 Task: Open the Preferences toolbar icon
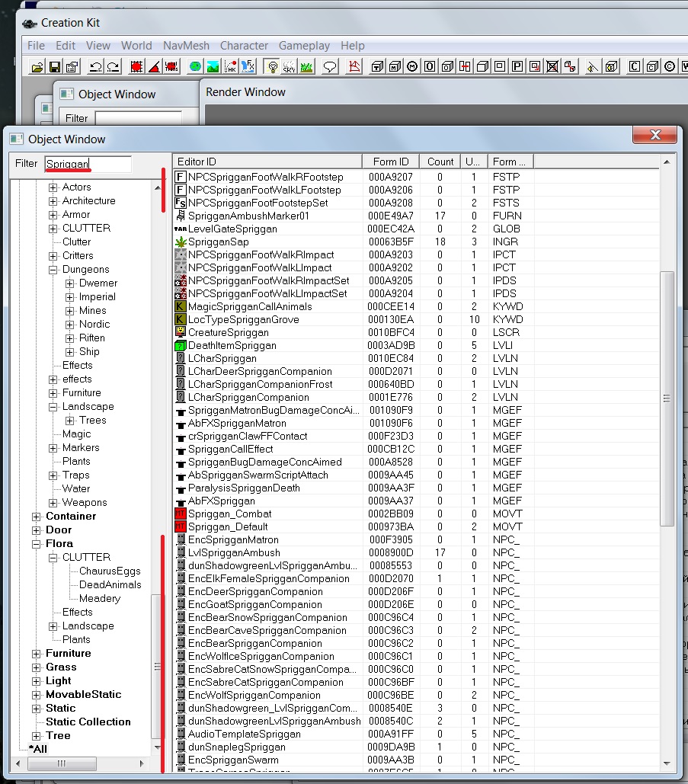click(x=72, y=66)
